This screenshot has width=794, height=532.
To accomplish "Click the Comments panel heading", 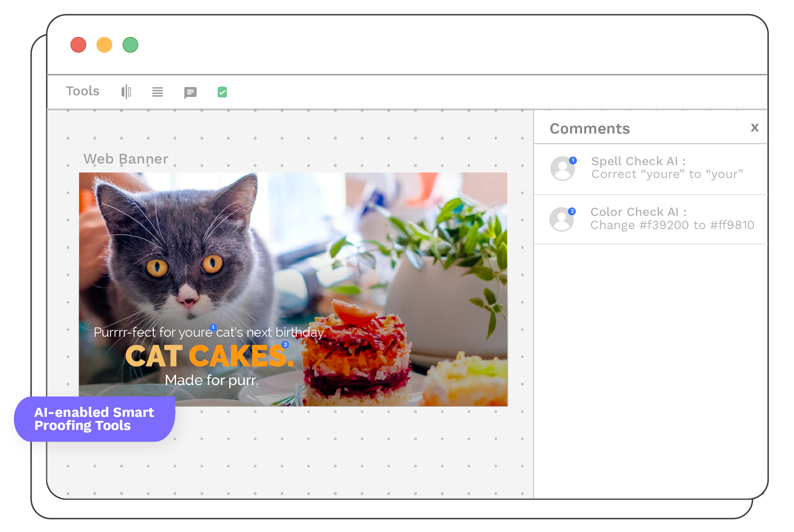I will 590,129.
